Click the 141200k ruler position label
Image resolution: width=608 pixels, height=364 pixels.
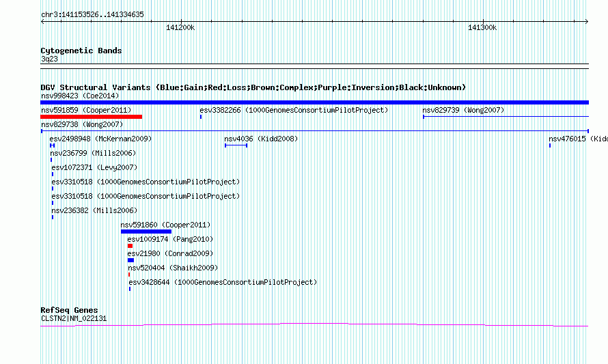(x=180, y=27)
